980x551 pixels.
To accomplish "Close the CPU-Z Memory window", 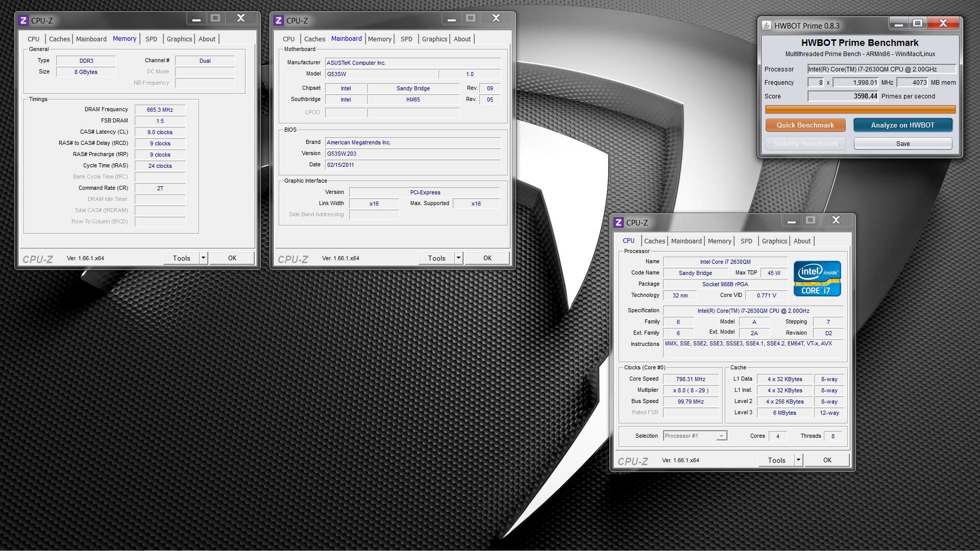I will (241, 18).
